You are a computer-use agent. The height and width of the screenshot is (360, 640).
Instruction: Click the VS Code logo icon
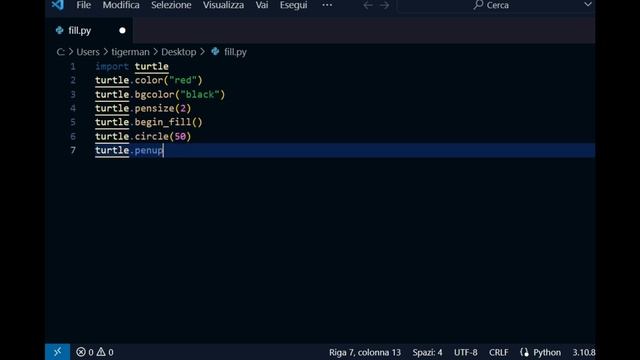click(58, 5)
